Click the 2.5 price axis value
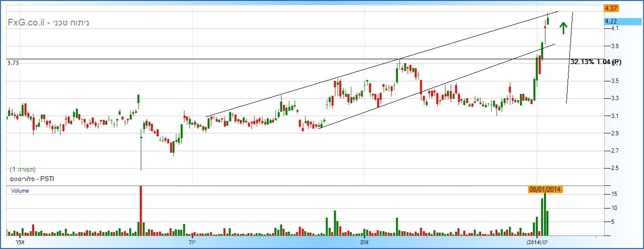The image size is (644, 249). (x=614, y=168)
